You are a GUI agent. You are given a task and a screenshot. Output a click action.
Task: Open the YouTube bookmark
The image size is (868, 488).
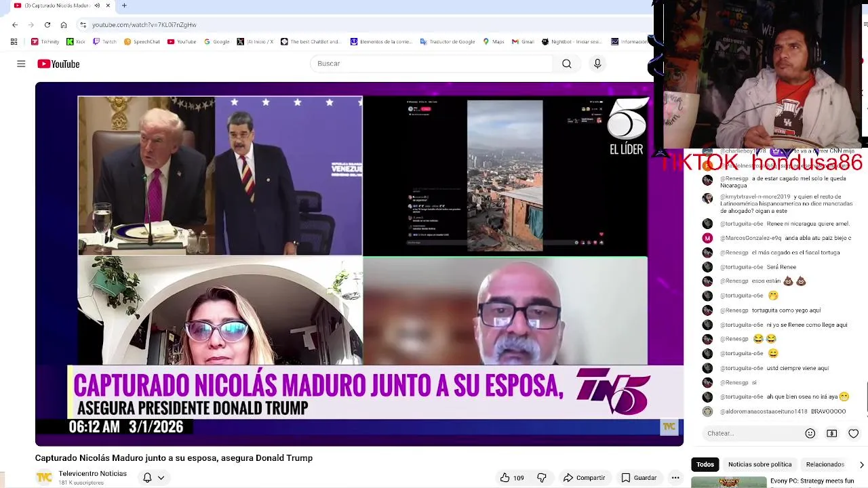click(182, 41)
